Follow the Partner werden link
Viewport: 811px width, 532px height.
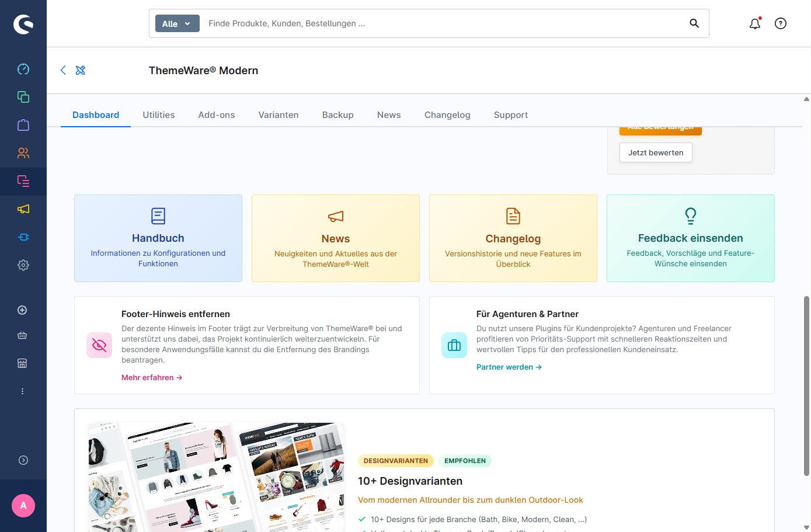(509, 367)
